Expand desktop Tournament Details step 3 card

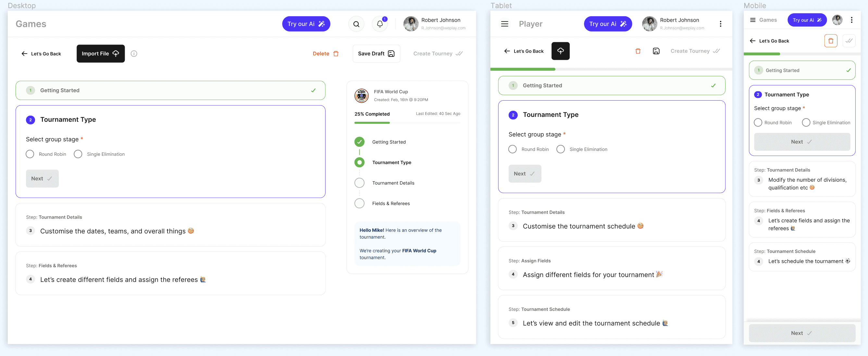pyautogui.click(x=170, y=225)
